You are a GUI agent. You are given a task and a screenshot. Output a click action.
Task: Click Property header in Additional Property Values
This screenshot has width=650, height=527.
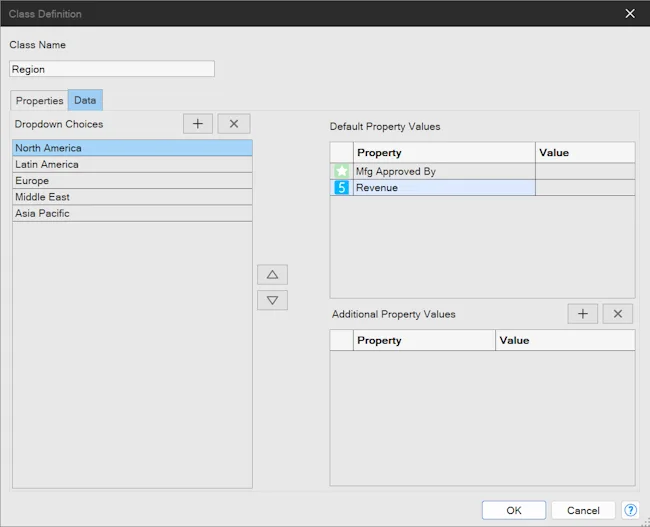click(x=424, y=340)
